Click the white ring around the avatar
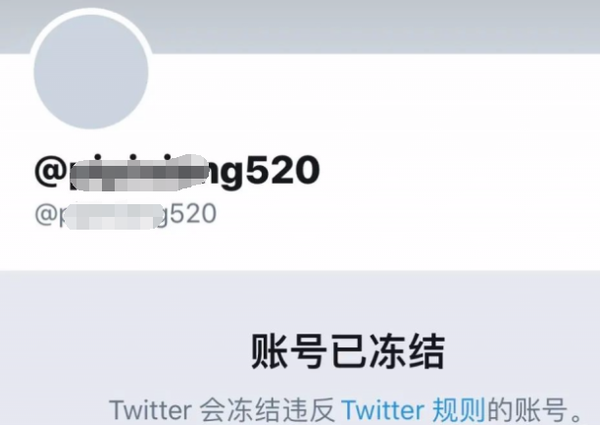 click(91, 11)
